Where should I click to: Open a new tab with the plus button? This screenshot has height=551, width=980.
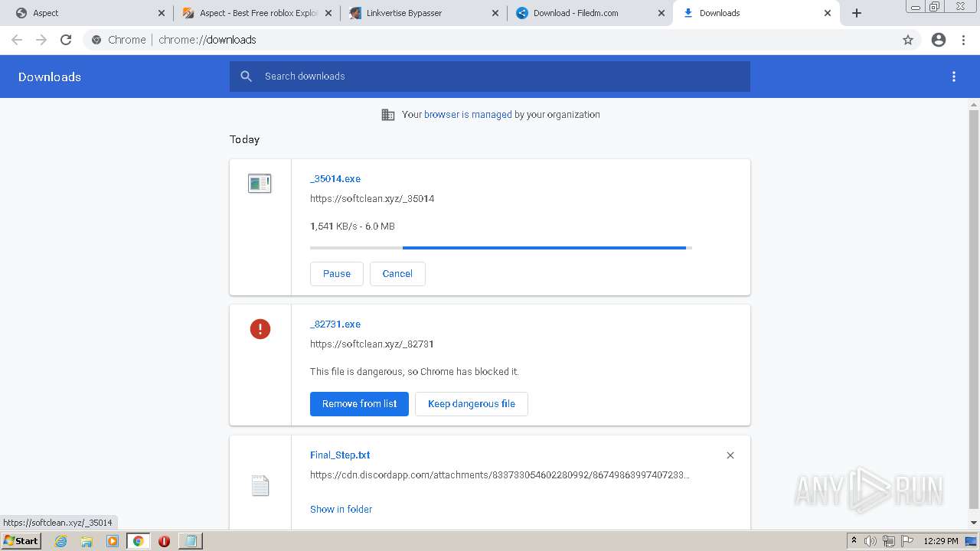point(857,13)
